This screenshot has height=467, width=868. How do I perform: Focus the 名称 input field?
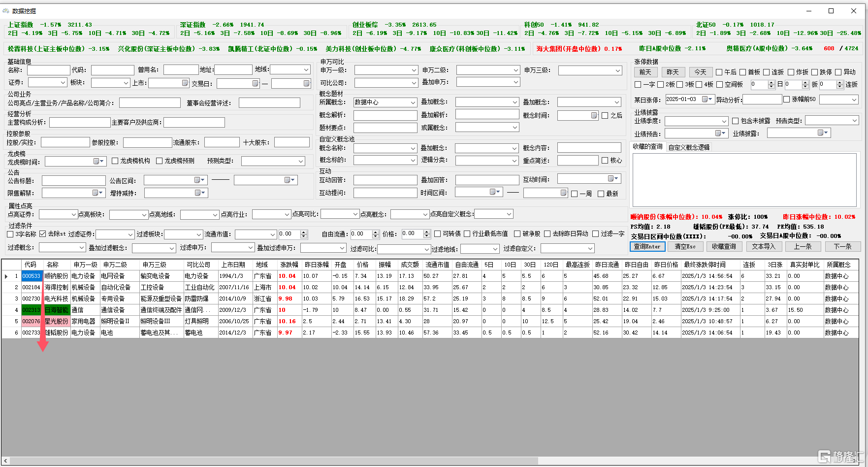(x=48, y=70)
